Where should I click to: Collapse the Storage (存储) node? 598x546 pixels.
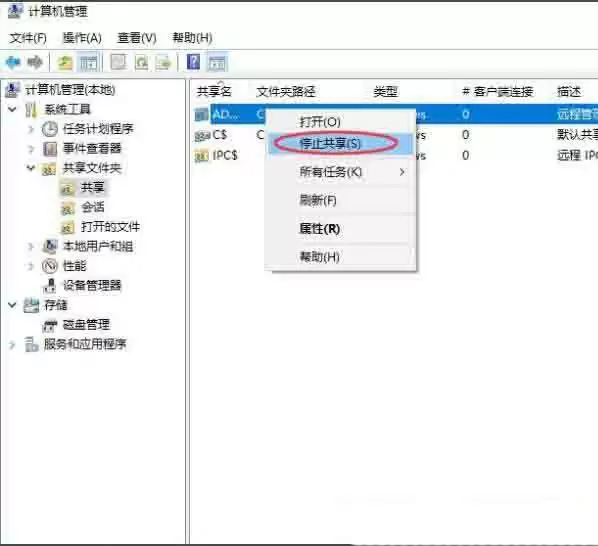pos(12,305)
